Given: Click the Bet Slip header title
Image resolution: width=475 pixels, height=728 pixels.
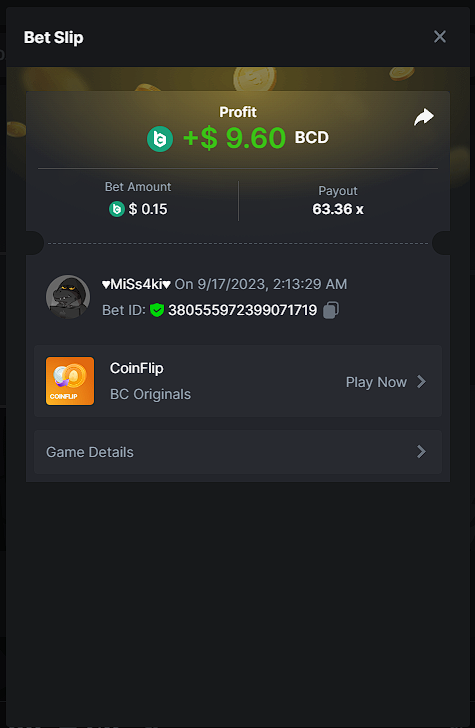Looking at the screenshot, I should point(53,37).
